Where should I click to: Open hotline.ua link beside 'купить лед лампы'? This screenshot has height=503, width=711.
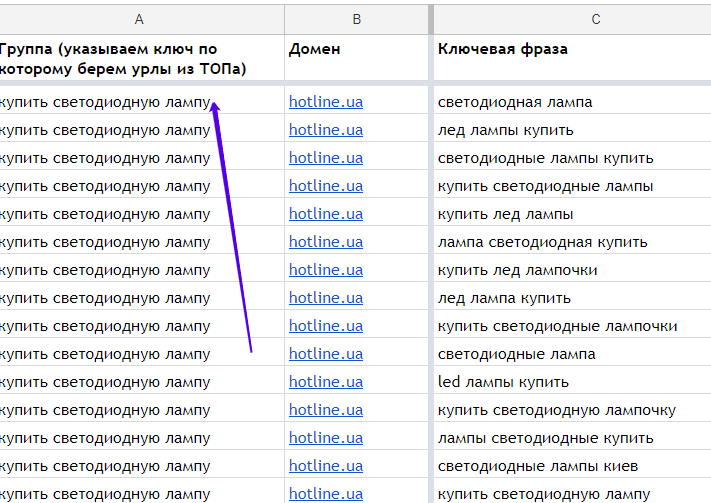point(326,214)
